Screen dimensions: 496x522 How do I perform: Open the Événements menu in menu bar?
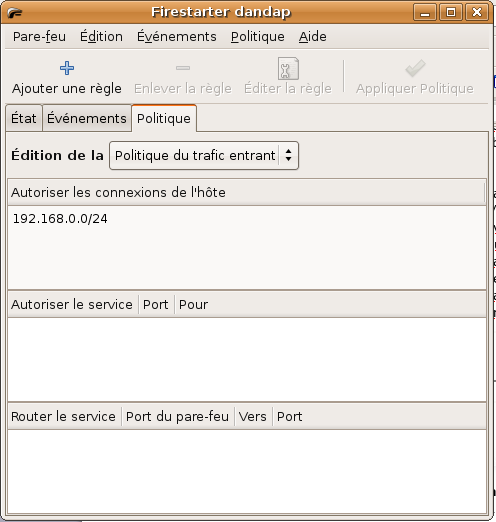(177, 37)
